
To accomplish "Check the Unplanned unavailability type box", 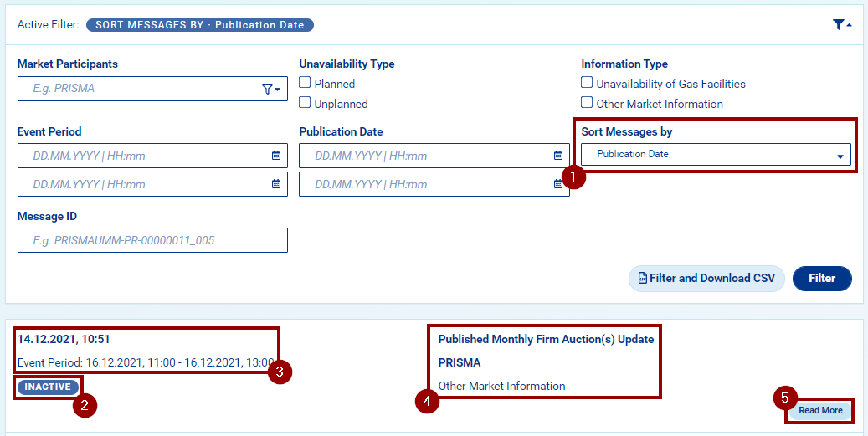I will pyautogui.click(x=306, y=104).
